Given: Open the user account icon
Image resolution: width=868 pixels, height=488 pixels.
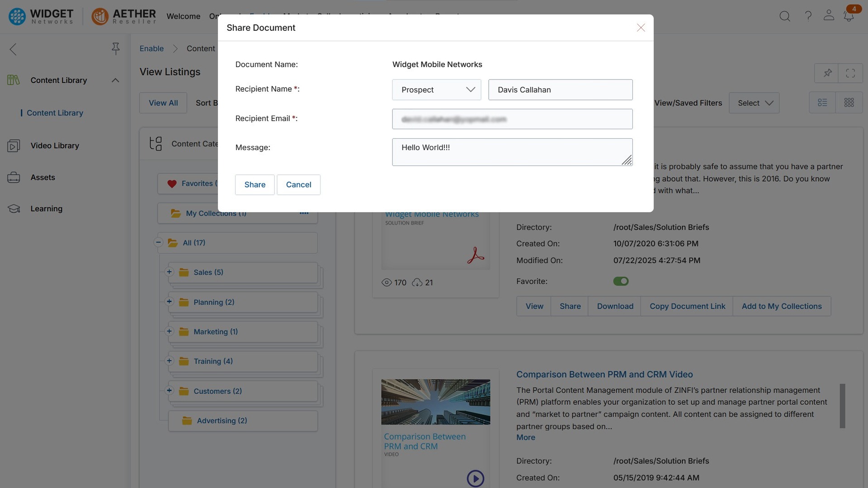Looking at the screenshot, I should click(x=829, y=16).
